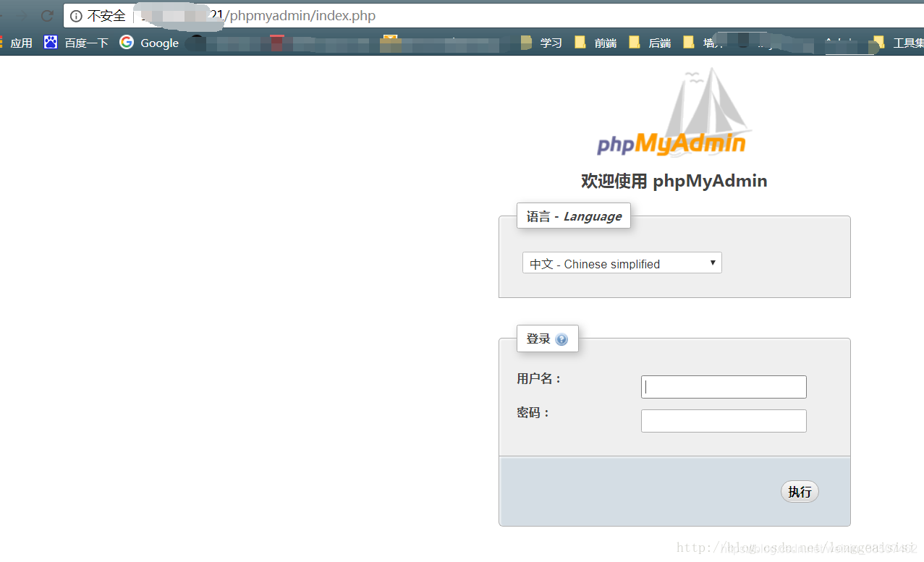Submit login with the 执行 button
This screenshot has height=562, width=924.
click(800, 492)
